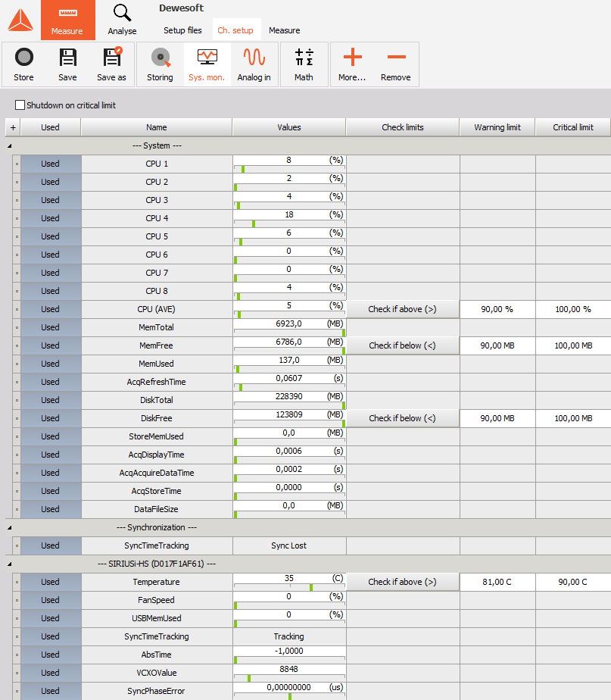Viewport: 611px width, 700px height.
Task: Click the Remove module icon
Action: [396, 64]
